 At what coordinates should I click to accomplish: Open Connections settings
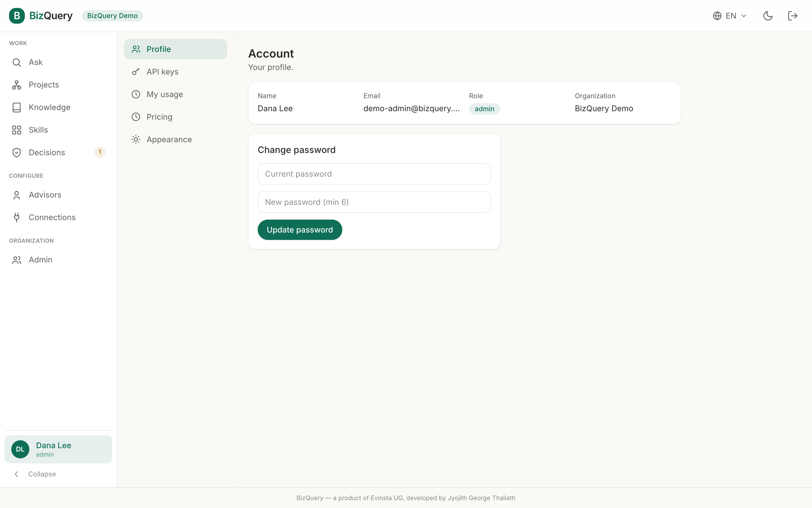58,218
